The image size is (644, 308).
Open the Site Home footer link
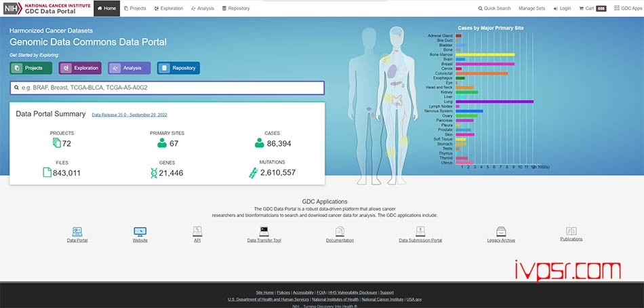[265, 292]
